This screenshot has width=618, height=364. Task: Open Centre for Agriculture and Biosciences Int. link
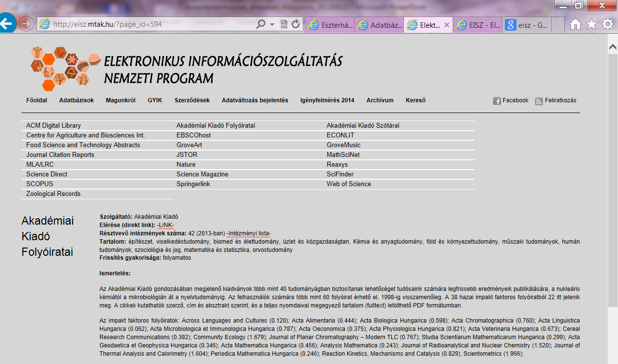click(85, 135)
